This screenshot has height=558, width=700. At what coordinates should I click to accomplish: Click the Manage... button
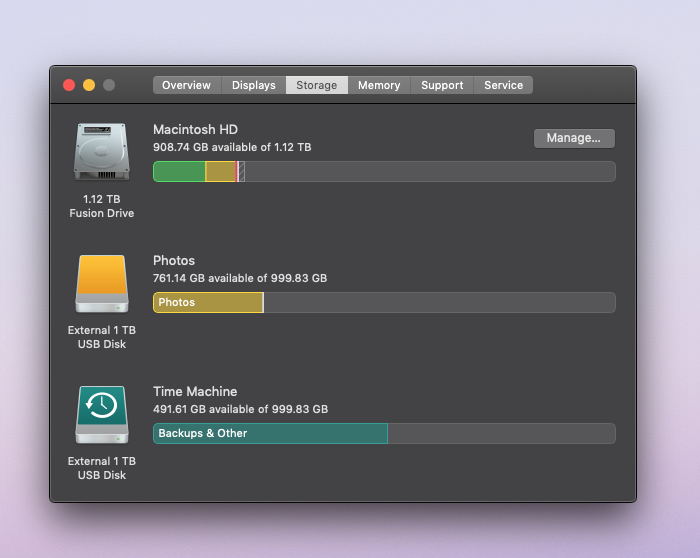[574, 138]
